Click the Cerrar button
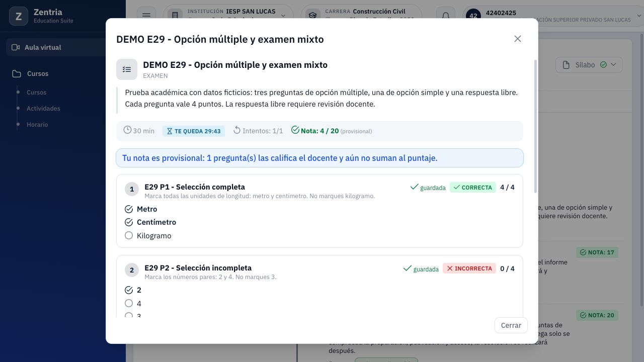Viewport: 644px width, 362px height. coord(511,325)
